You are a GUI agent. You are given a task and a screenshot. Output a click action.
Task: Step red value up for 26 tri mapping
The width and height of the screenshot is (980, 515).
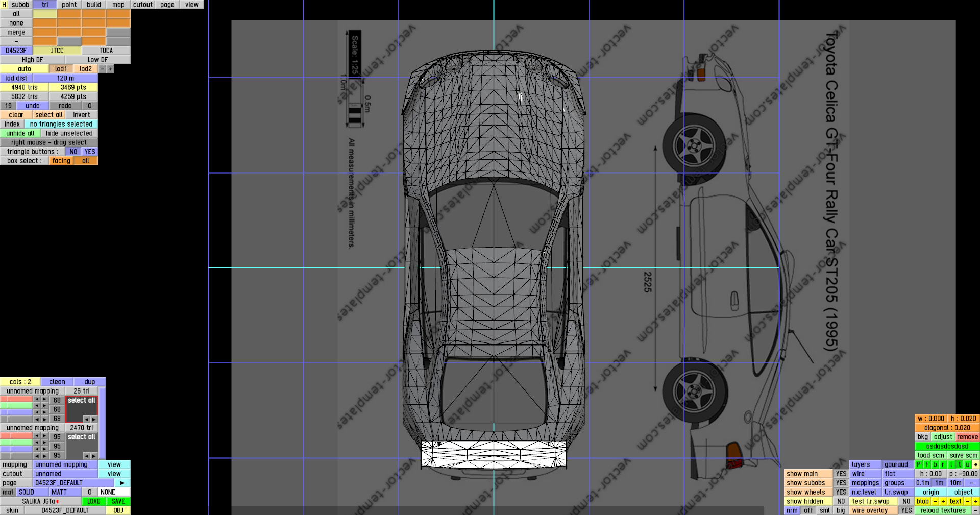44,399
